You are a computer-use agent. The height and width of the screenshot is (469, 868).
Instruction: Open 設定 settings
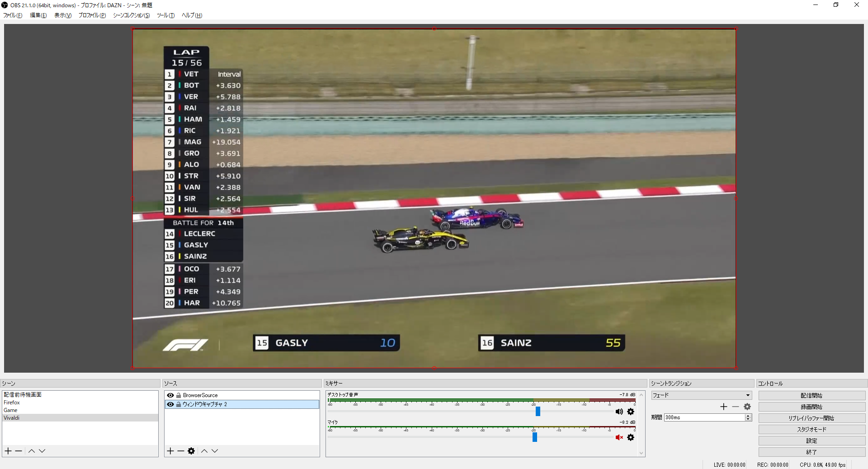[x=811, y=441]
